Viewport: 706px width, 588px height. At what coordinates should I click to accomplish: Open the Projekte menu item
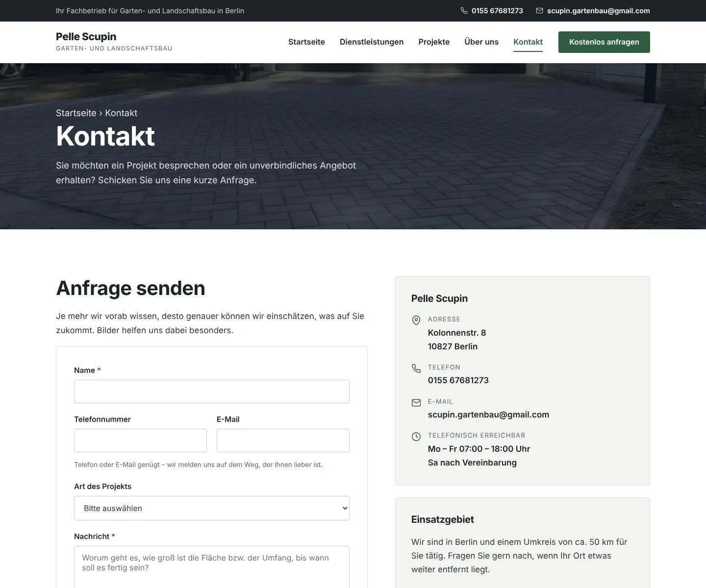434,42
